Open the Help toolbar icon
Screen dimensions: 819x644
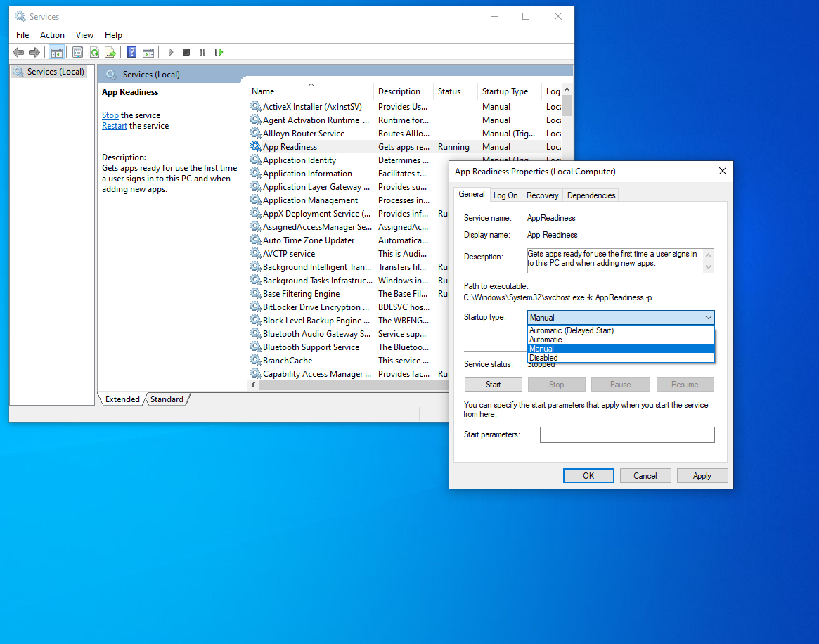[x=132, y=52]
